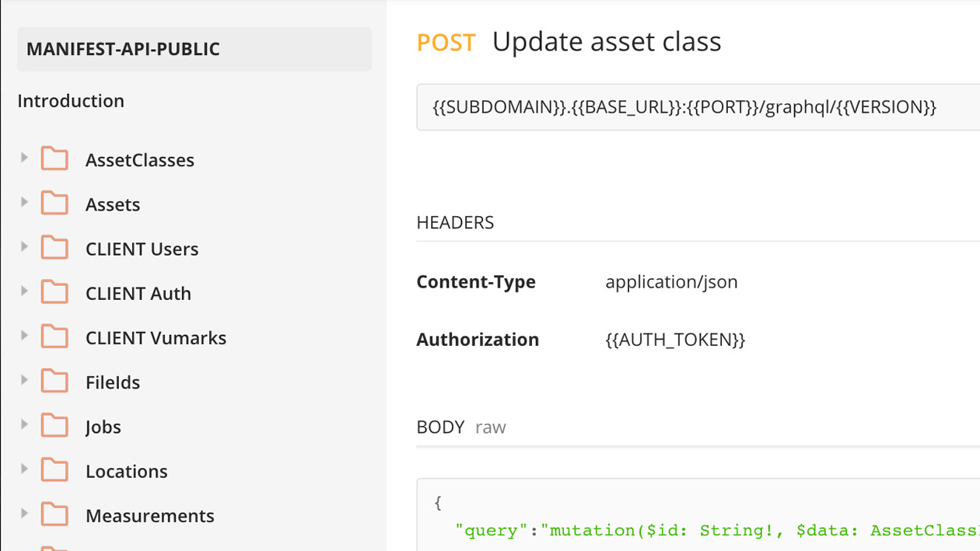Click the Update asset class title

tap(607, 41)
